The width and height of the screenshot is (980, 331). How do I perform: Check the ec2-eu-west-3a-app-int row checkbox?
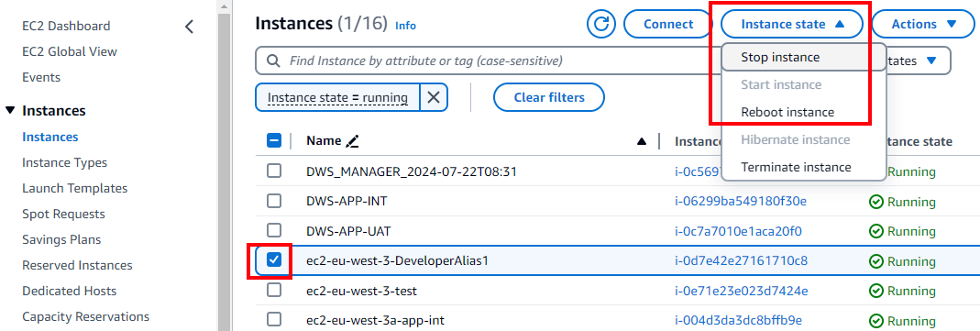click(x=274, y=320)
